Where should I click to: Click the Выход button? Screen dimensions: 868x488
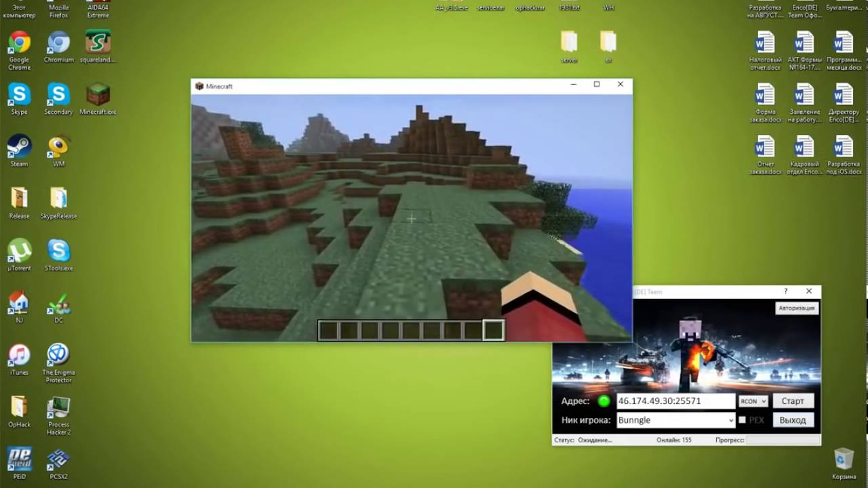[x=793, y=420]
